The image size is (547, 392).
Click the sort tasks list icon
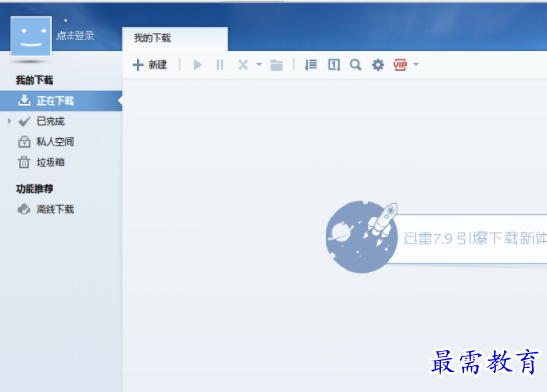(310, 65)
